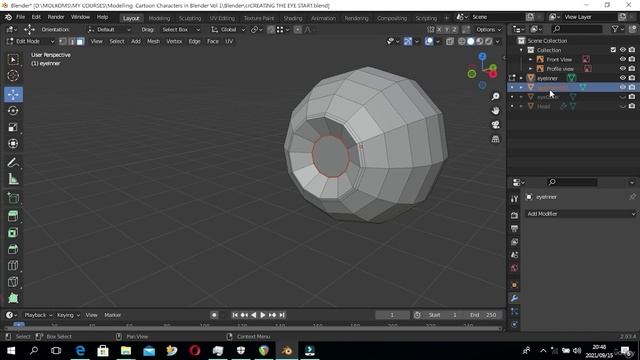Select the Annotate tool
The width and height of the screenshot is (640, 360).
pos(13,163)
